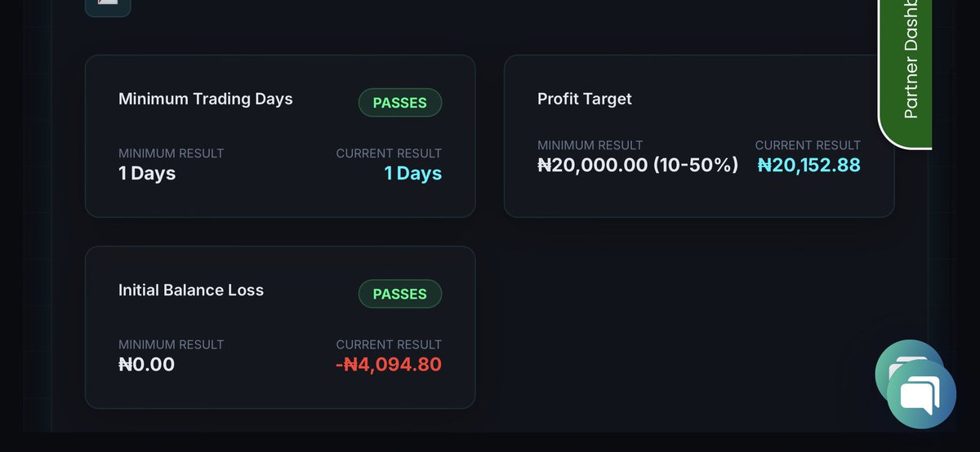Select the Minimum Trading Days card title
The height and width of the screenshot is (452, 980).
[x=206, y=99]
